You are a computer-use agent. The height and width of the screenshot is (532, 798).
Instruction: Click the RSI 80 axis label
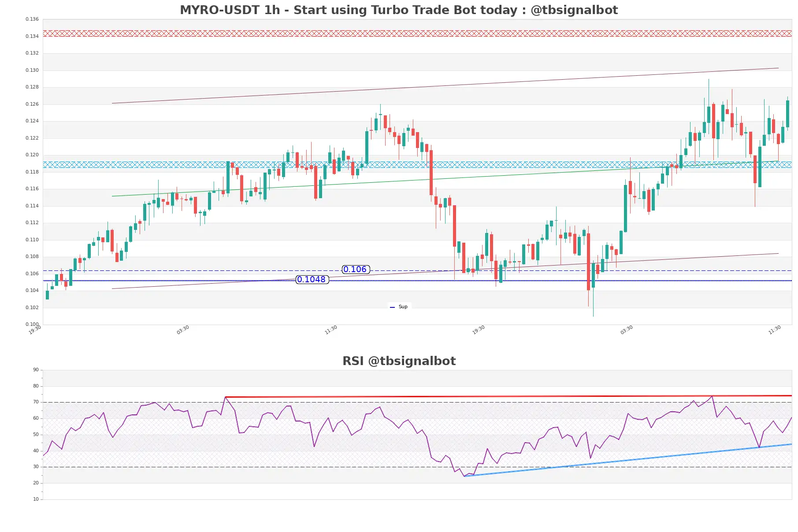click(36, 386)
